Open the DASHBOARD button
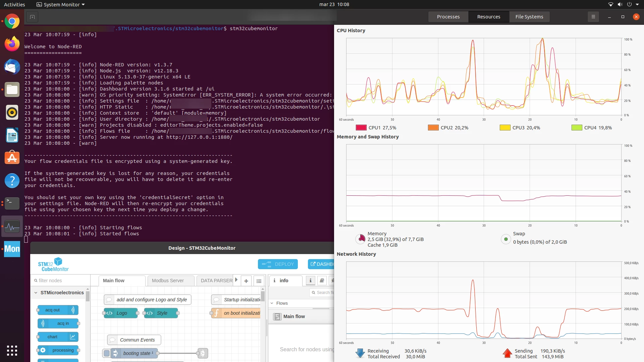Viewport: 644px width, 362px height. 321,264
